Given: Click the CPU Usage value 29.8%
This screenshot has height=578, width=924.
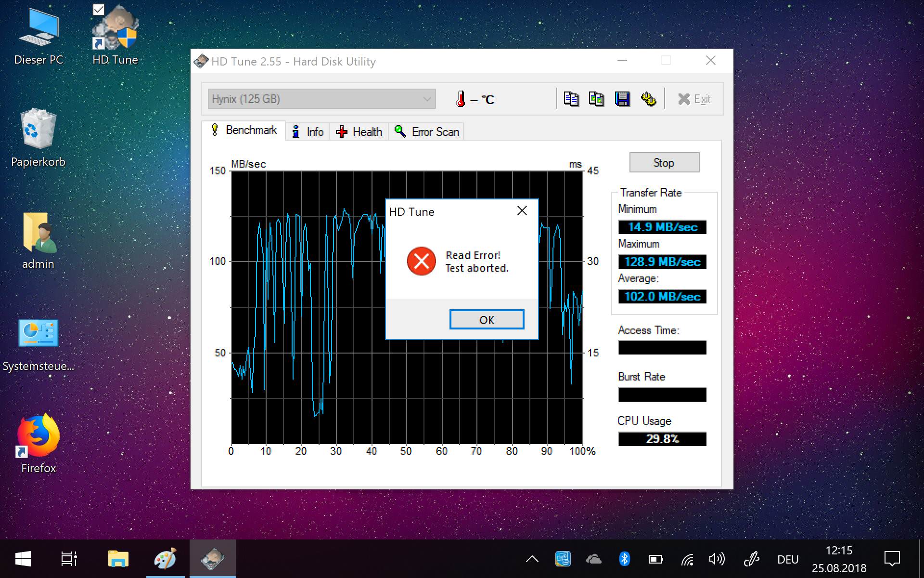Looking at the screenshot, I should coord(662,439).
